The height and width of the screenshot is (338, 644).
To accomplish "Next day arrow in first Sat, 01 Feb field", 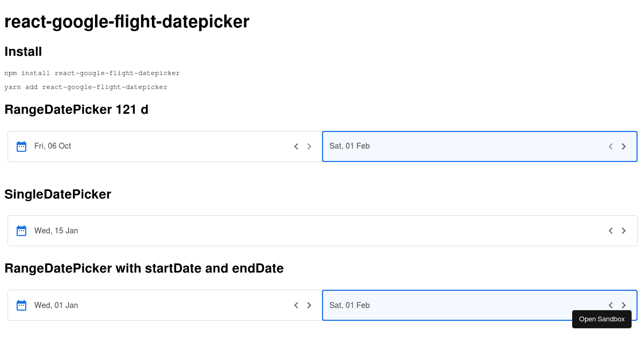I will point(624,146).
